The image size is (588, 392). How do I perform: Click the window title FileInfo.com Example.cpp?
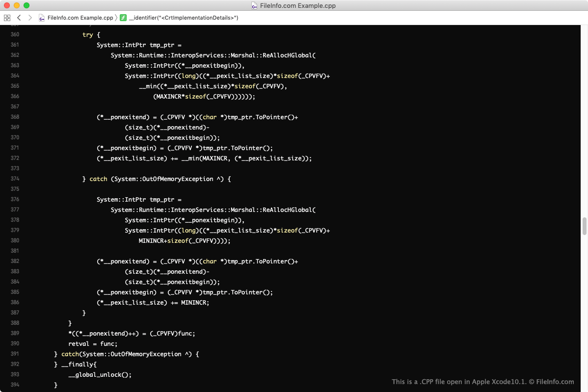pyautogui.click(x=298, y=6)
